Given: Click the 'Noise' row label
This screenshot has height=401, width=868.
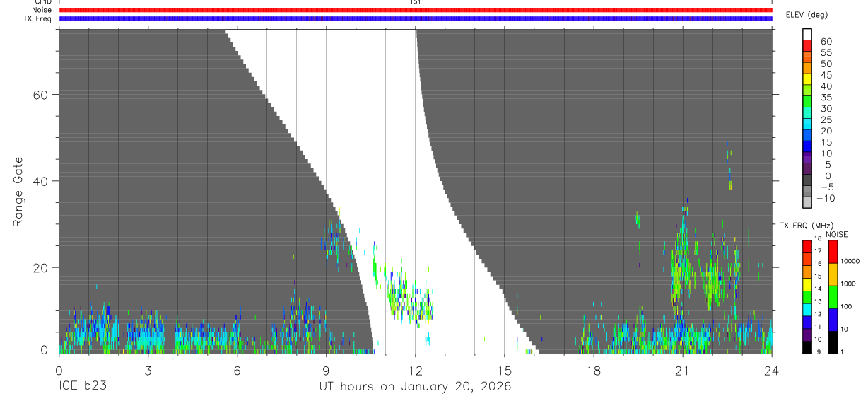Looking at the screenshot, I should tap(42, 10).
